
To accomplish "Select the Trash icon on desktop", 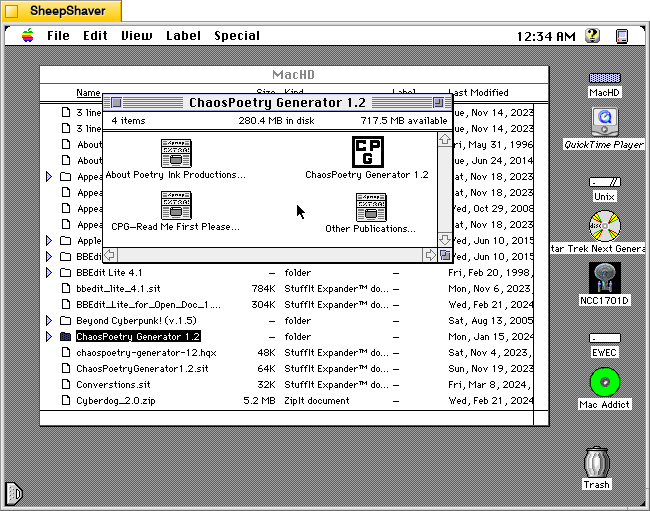I will (597, 463).
